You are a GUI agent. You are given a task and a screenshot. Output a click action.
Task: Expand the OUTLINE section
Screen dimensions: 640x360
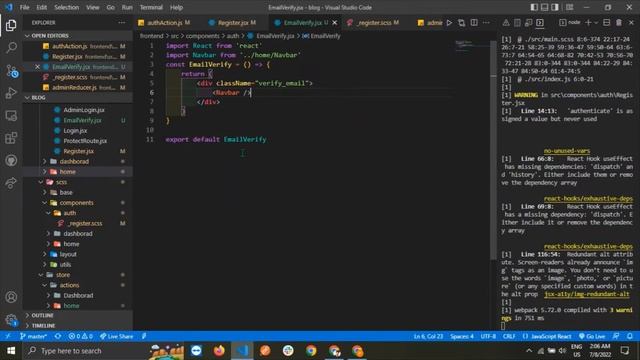78,316
